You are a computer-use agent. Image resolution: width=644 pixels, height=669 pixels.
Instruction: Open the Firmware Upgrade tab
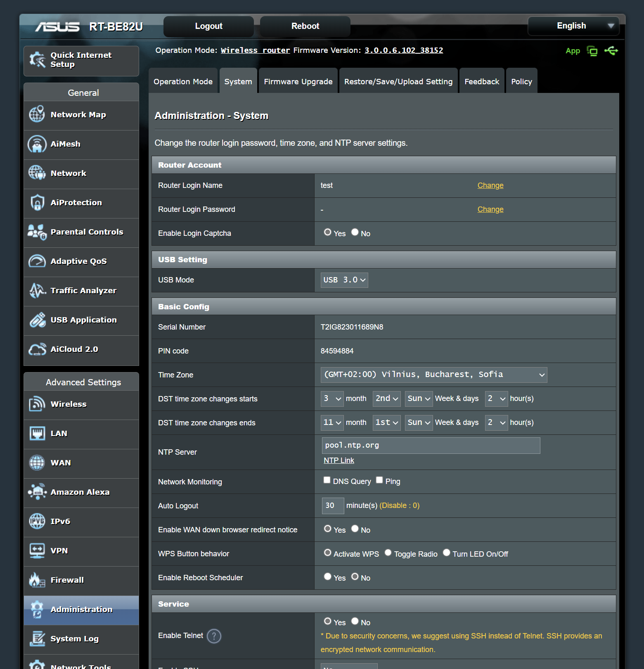click(x=298, y=81)
